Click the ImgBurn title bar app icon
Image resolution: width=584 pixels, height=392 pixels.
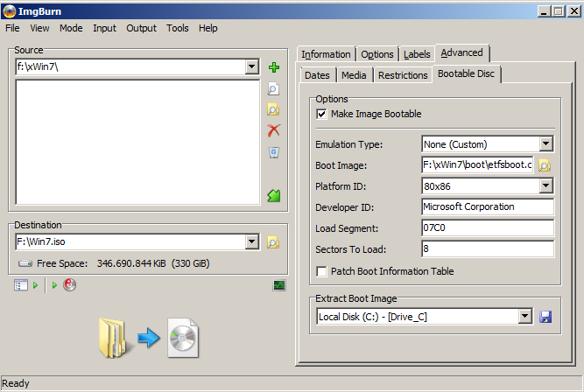(9, 11)
